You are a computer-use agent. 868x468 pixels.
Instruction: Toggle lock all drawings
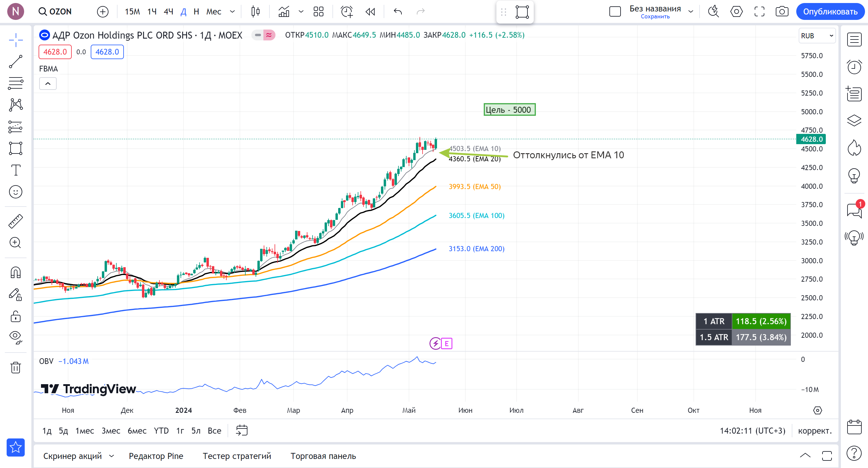[x=15, y=317]
